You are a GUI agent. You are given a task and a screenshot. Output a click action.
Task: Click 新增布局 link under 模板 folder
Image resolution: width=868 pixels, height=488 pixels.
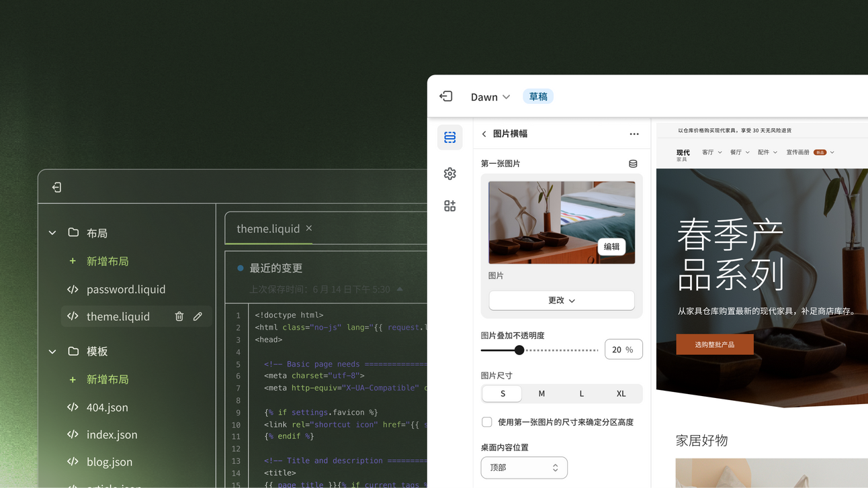[x=107, y=379]
